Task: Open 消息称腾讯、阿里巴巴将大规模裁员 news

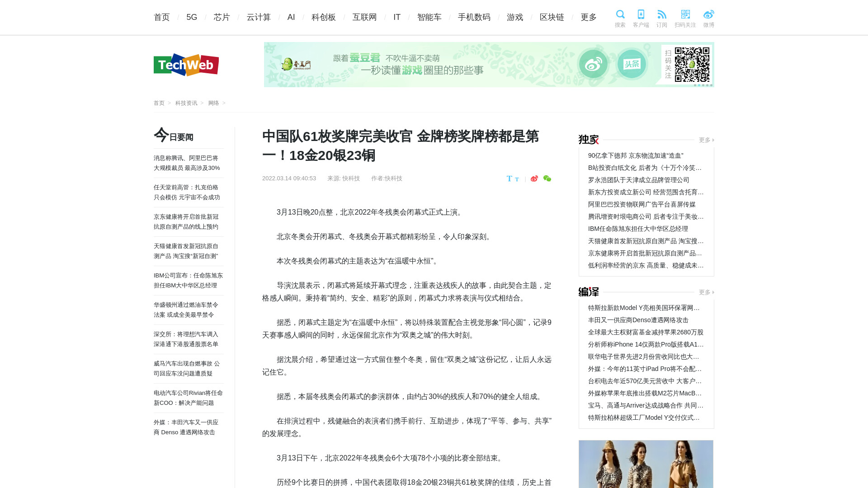Action: click(187, 163)
